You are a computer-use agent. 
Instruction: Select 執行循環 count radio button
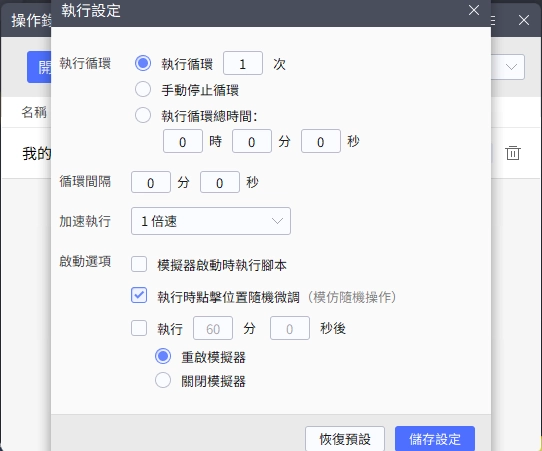[143, 63]
